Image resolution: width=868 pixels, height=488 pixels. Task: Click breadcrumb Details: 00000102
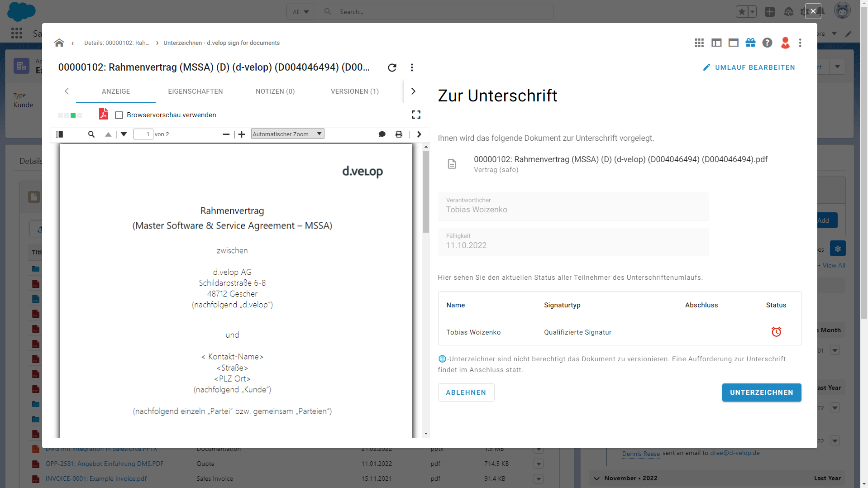pos(117,43)
